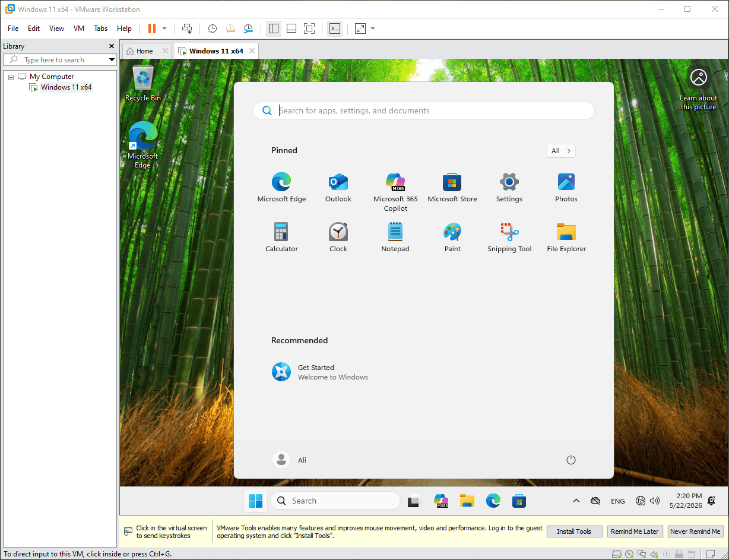Click the Install Tools button
Viewport: 729px width, 560px height.
tap(574, 531)
